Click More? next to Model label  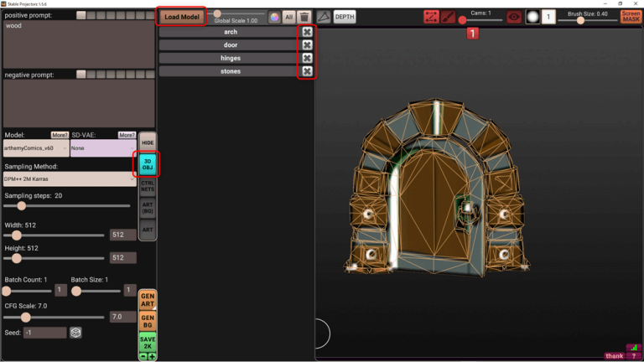[x=60, y=135]
